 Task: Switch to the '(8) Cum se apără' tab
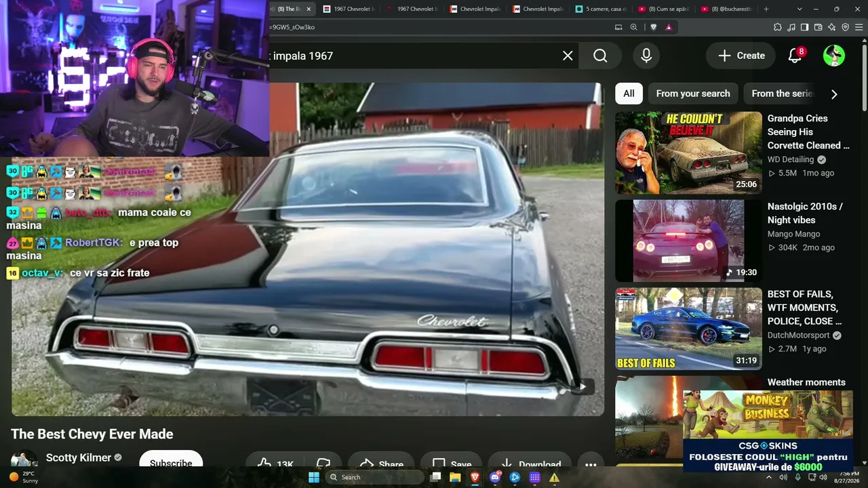pos(664,9)
